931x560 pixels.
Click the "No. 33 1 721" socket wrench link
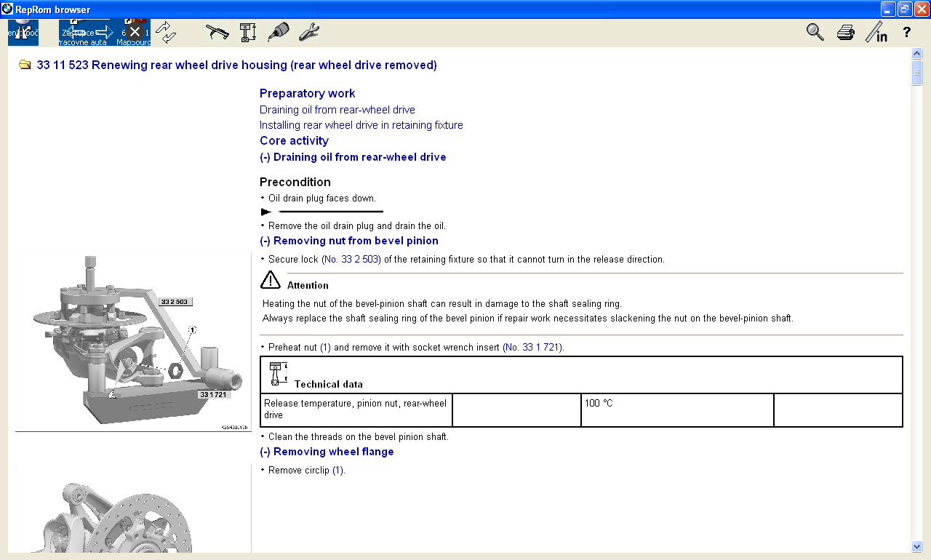pos(532,348)
